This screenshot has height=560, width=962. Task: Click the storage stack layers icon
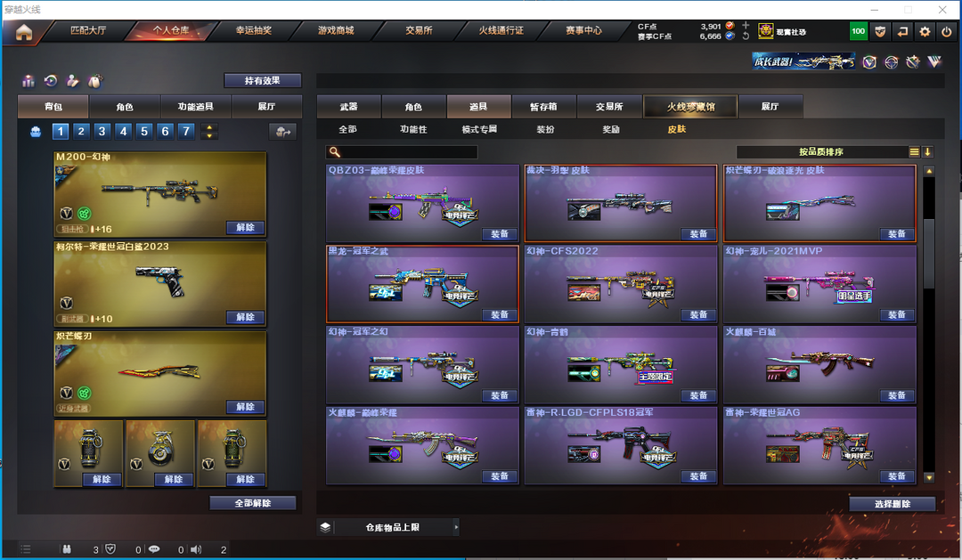tap(326, 527)
